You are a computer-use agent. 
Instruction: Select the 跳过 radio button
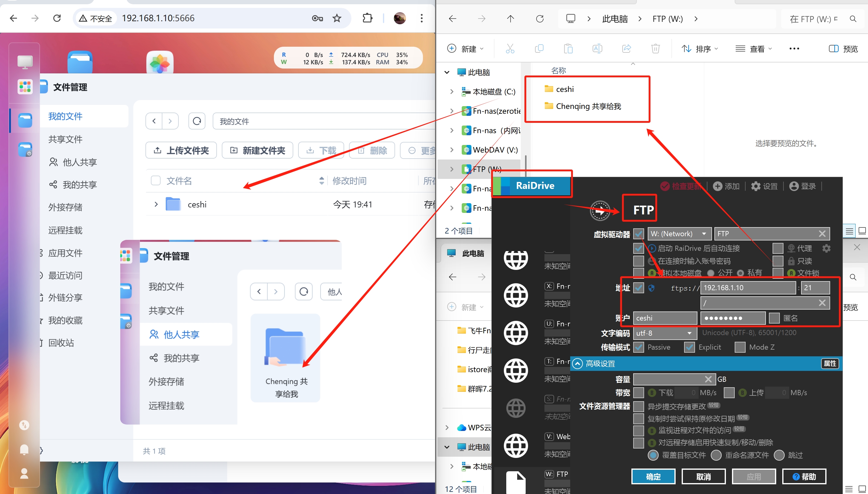pyautogui.click(x=779, y=455)
